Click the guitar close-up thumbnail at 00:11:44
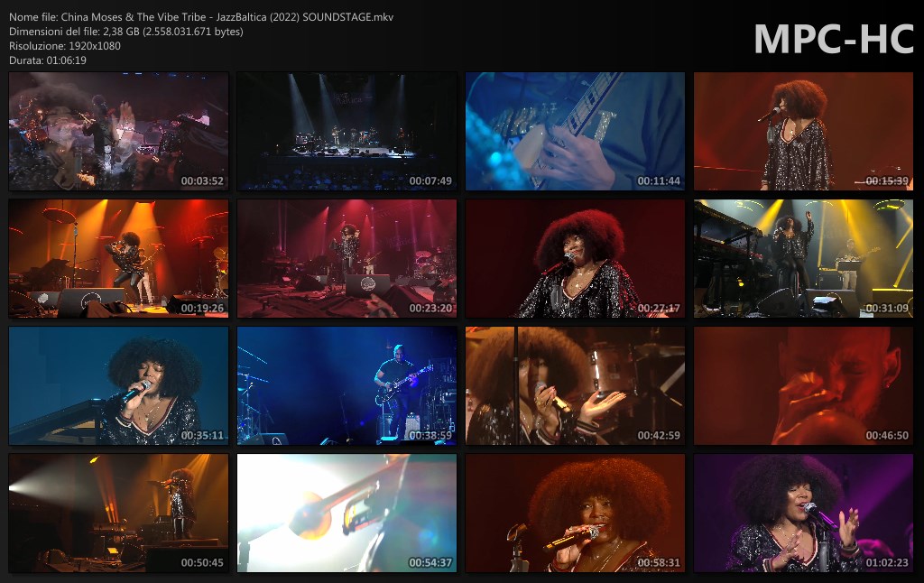Viewport: 924px width, 583px height. (x=575, y=132)
